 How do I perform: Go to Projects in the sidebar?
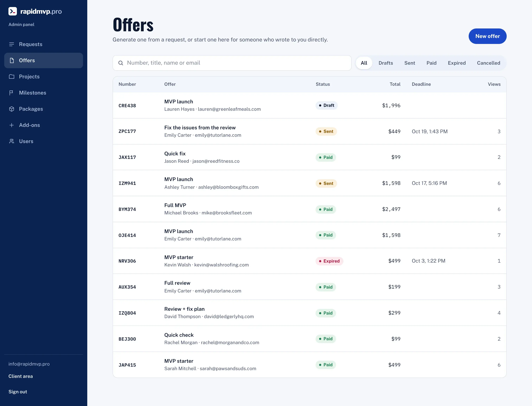(x=44, y=77)
